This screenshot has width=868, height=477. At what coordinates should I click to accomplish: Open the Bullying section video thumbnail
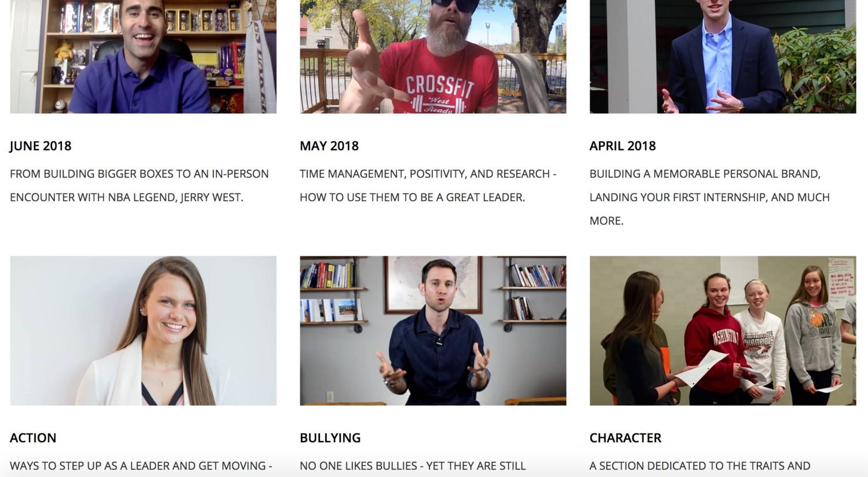point(433,331)
